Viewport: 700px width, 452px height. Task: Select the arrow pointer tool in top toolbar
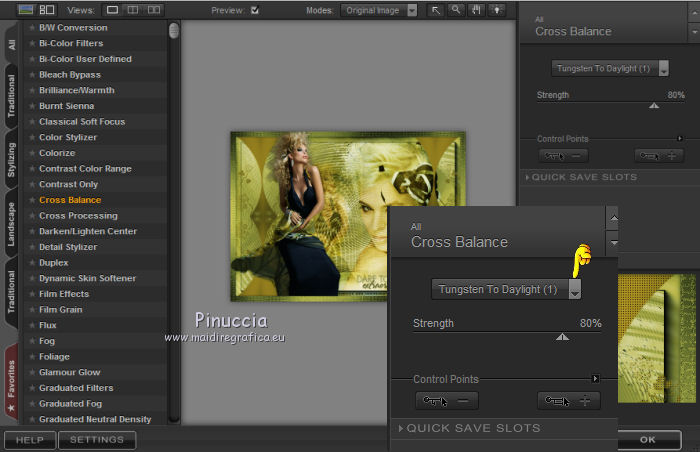[x=436, y=10]
